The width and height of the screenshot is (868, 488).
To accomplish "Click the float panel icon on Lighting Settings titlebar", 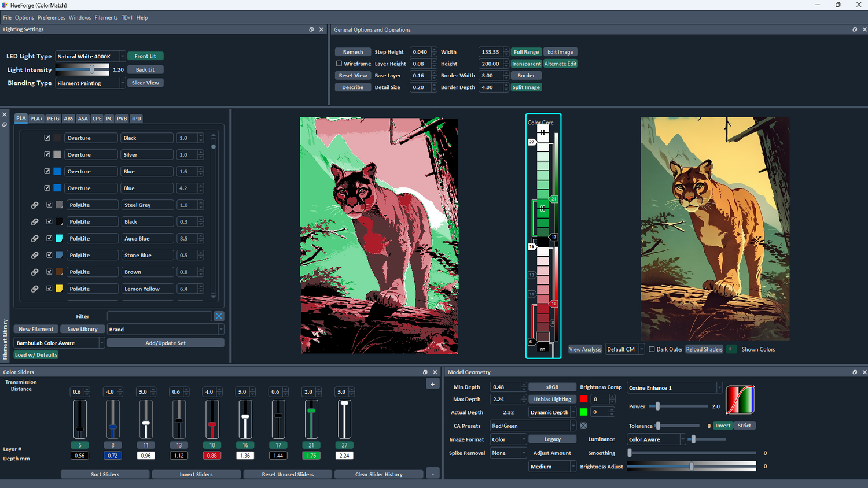I will 311,29.
